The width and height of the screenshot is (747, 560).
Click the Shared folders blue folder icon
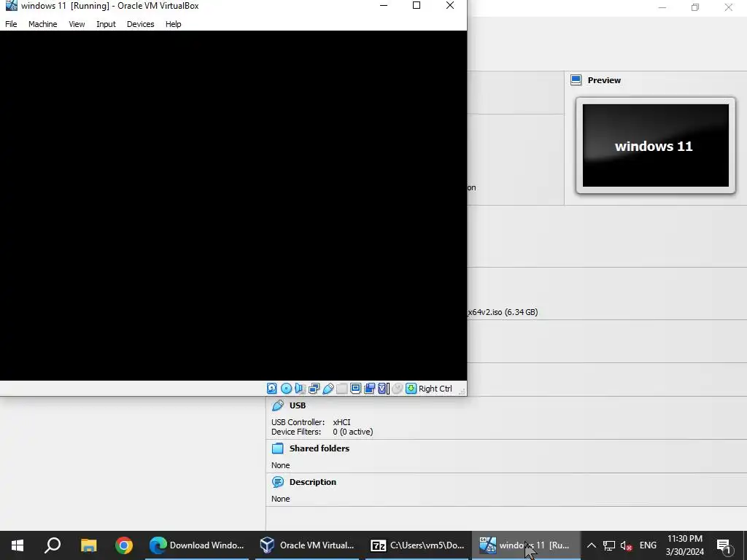[277, 448]
